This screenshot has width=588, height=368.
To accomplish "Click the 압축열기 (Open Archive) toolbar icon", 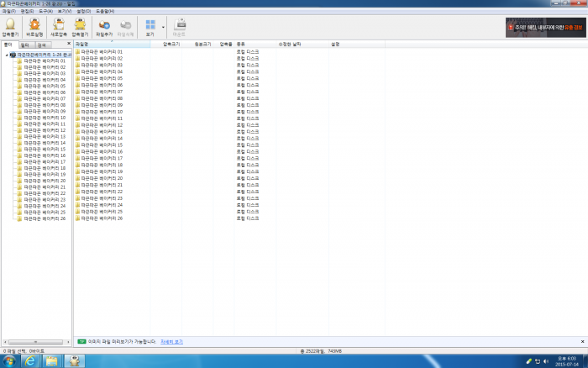I will point(80,28).
